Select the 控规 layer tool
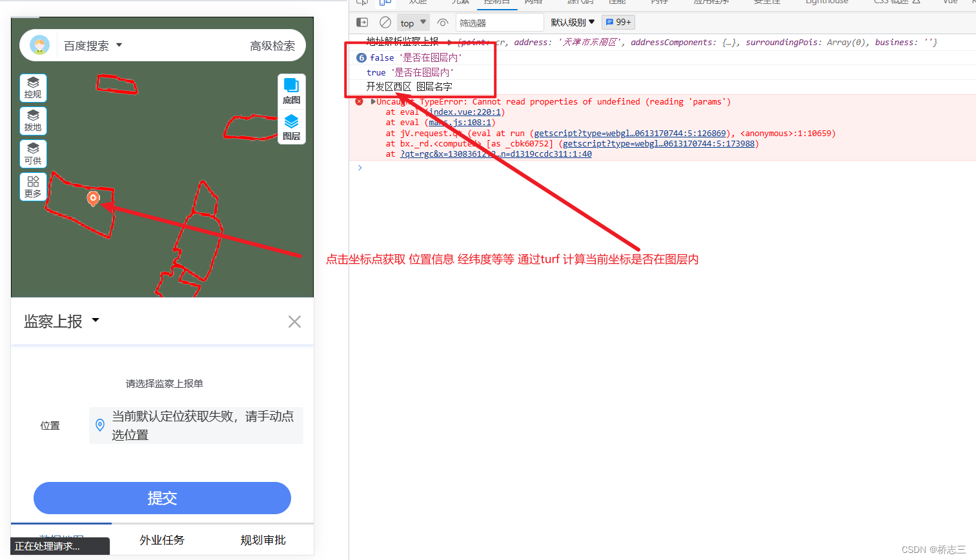Screen dimensions: 976x560 [x=33, y=88]
